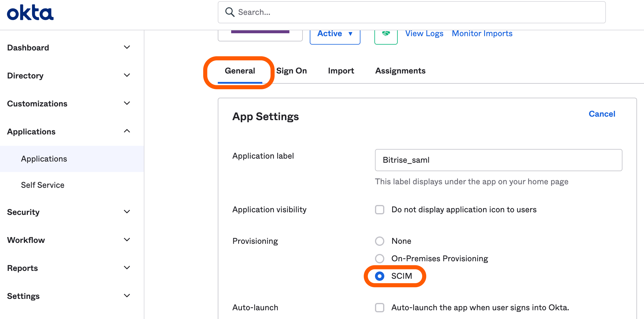Click the Okta logo
Screen dimensions: 644x319
(30, 13)
